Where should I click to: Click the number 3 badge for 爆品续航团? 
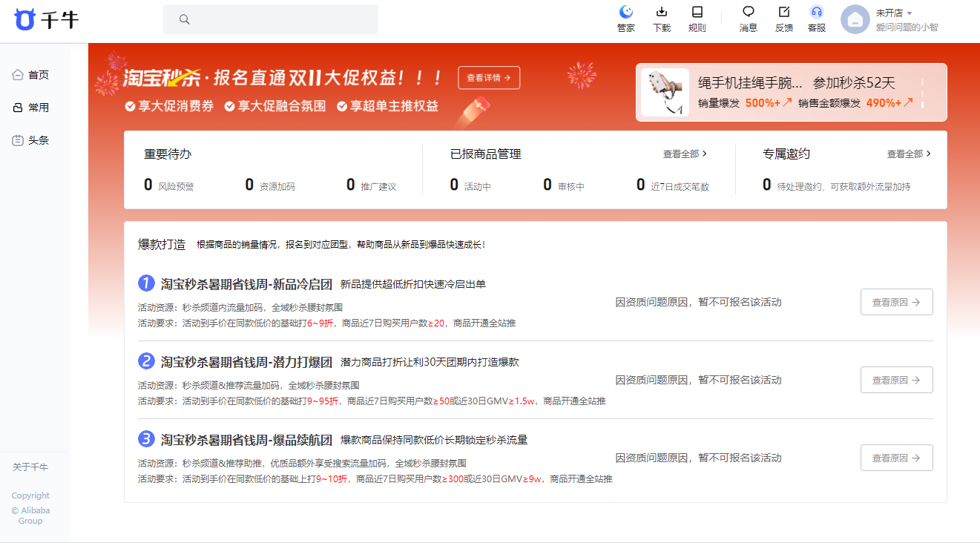coord(146,439)
